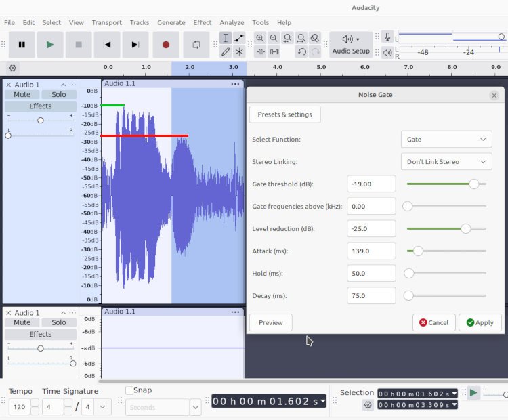Click the Zoom In icon
The image size is (508, 420).
(x=260, y=38)
